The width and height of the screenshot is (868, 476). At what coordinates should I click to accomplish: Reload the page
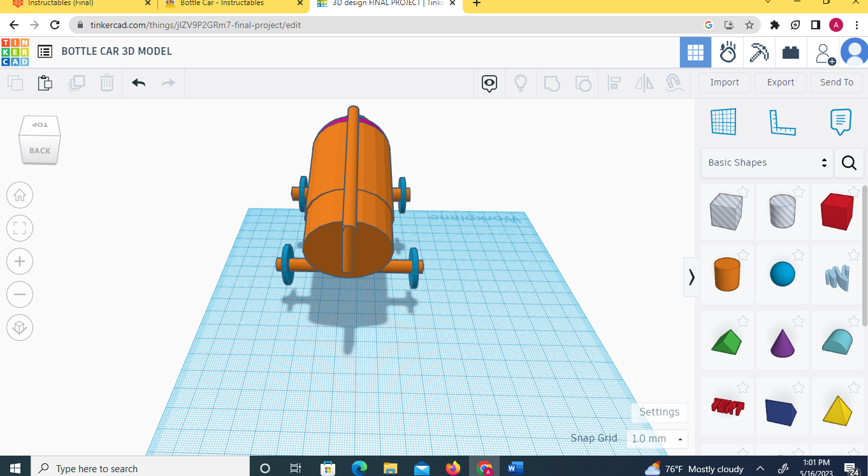coord(55,25)
